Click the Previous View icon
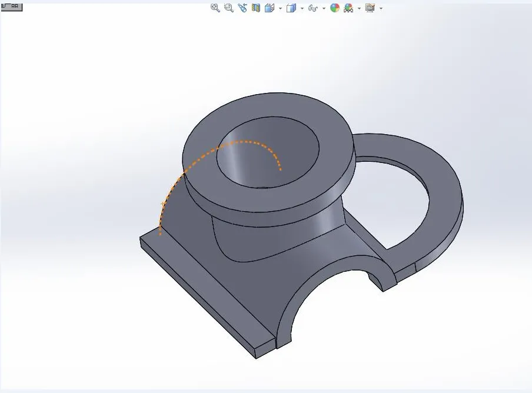Viewport: 532px width, 393px height. point(242,8)
